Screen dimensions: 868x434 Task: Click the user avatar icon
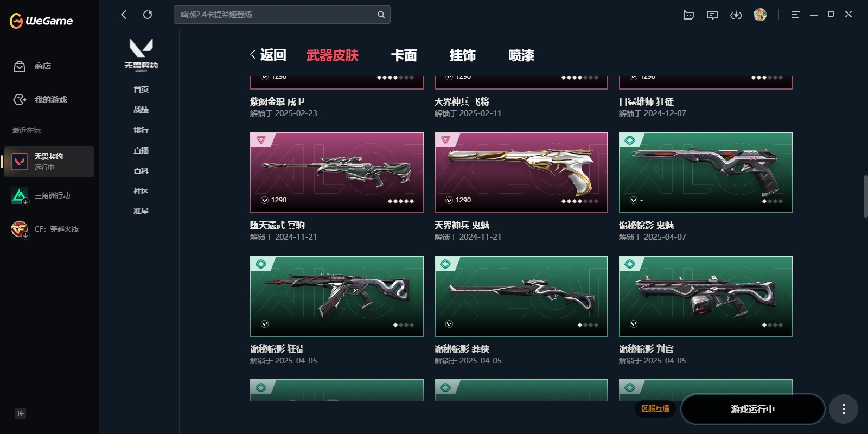(x=760, y=15)
